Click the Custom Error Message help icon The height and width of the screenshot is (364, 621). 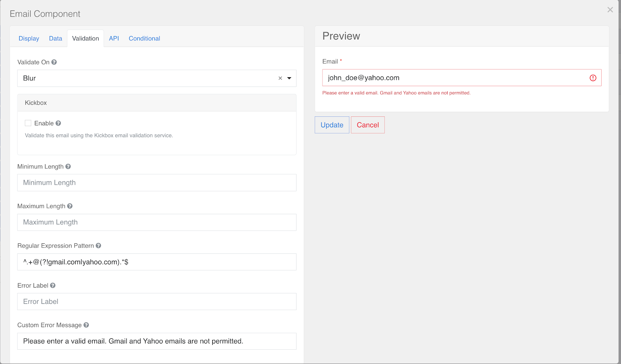[x=86, y=325]
